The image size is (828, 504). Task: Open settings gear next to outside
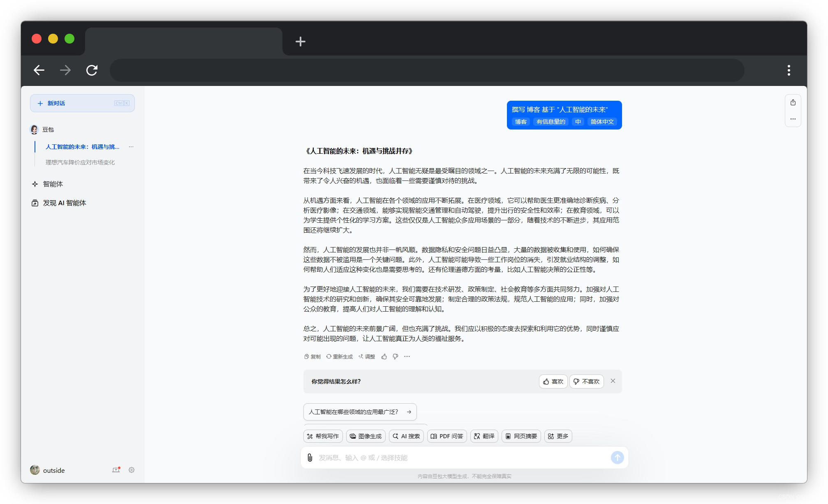132,470
